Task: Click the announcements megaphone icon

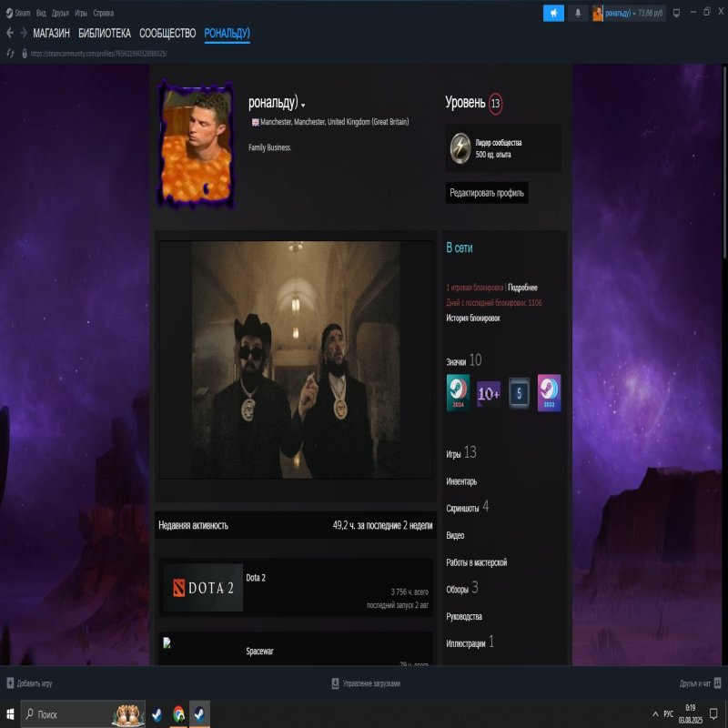Action: [553, 13]
